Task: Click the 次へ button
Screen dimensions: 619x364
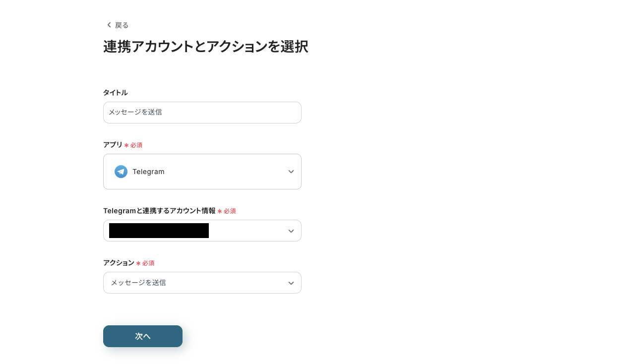Action: tap(143, 336)
